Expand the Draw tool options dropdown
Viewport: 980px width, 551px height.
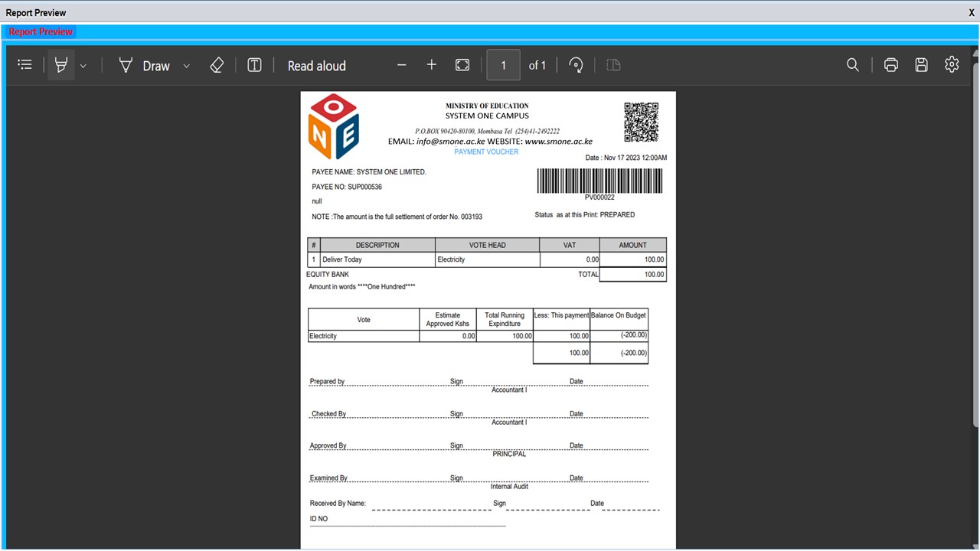click(x=186, y=66)
